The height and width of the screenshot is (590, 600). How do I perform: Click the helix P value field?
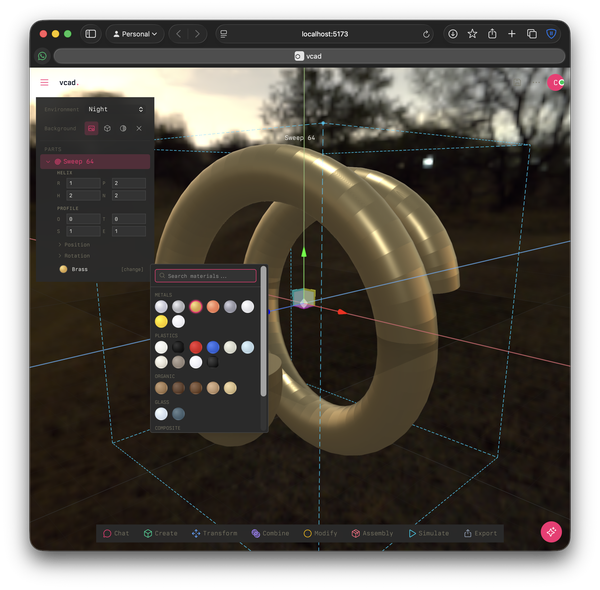pos(129,183)
